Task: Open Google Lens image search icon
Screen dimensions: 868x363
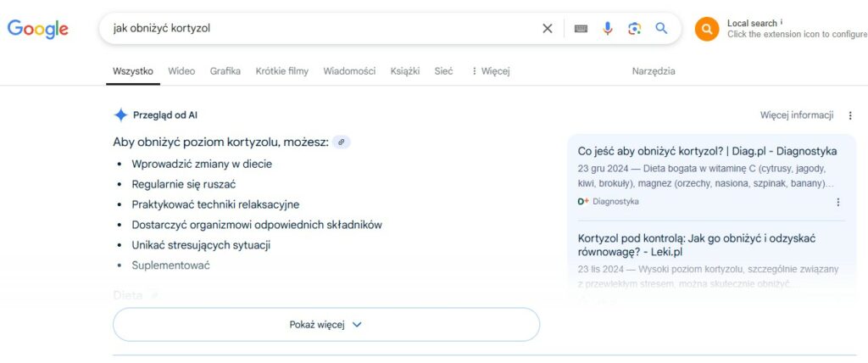Action: (634, 28)
